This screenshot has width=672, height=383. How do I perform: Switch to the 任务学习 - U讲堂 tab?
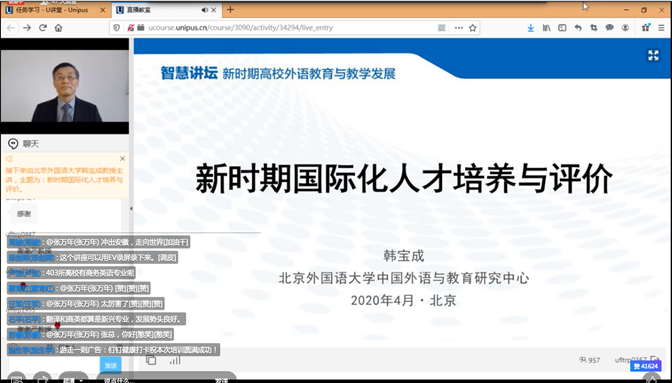pos(51,10)
